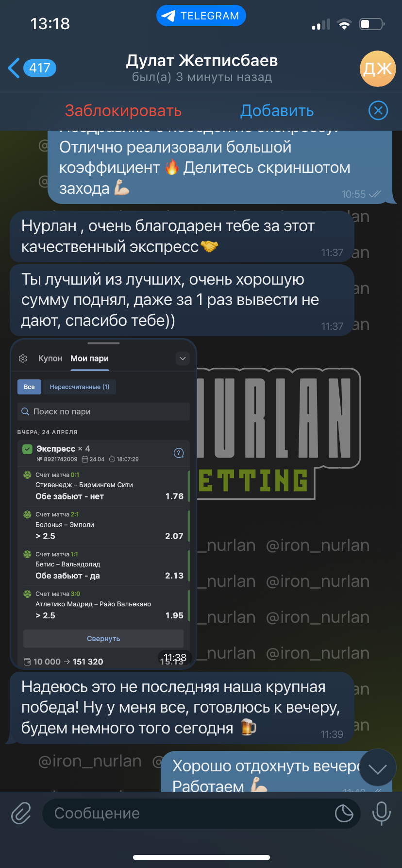Collapse the express via Свернуть
The image size is (402, 868).
tap(103, 639)
